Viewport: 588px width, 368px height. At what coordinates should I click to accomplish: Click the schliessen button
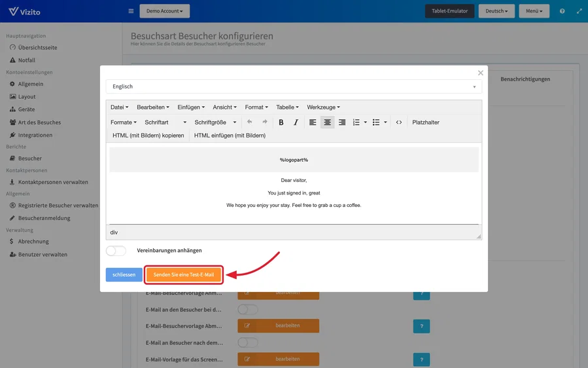coord(124,274)
